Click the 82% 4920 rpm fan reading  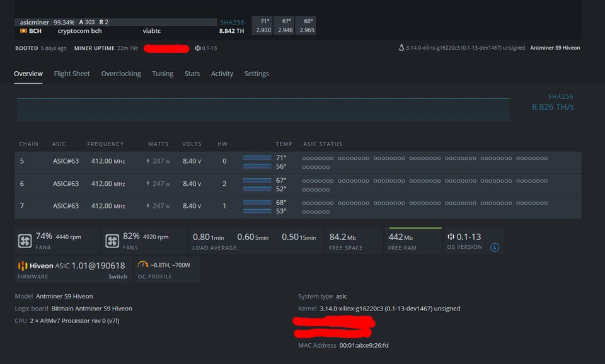tap(146, 236)
